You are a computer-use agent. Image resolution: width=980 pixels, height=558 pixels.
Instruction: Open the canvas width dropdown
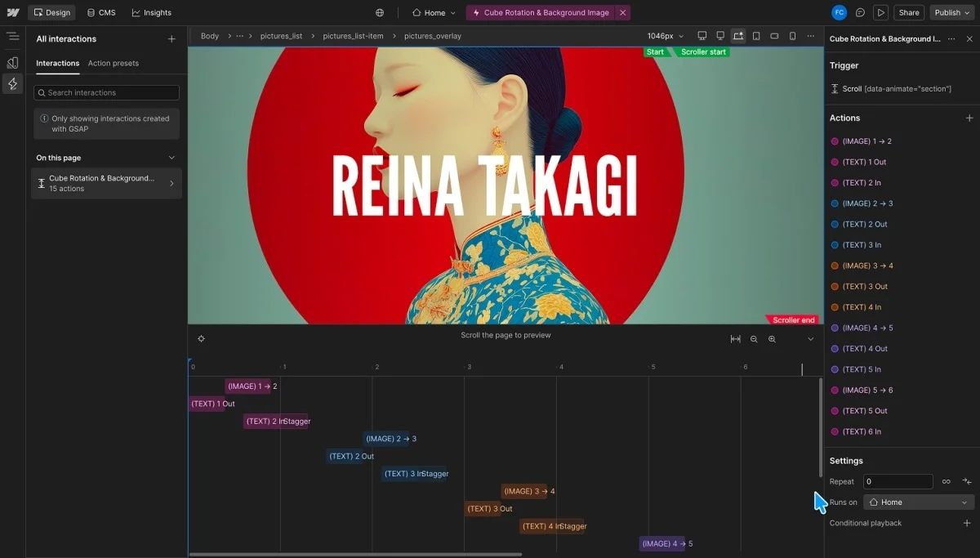[666, 36]
